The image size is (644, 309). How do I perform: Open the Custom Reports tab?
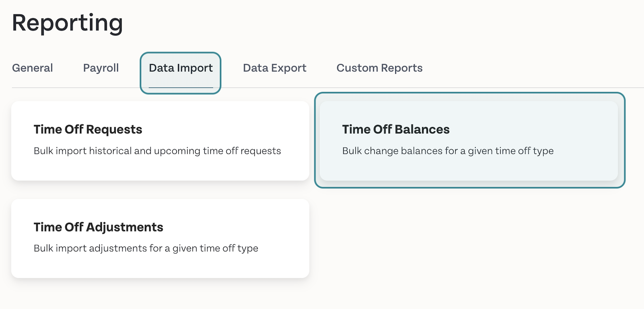(x=380, y=68)
